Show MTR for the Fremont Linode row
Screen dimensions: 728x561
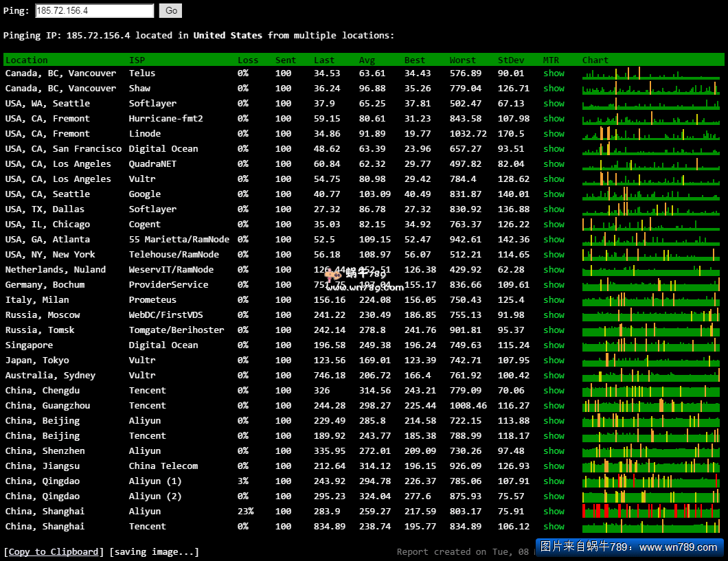tap(554, 134)
